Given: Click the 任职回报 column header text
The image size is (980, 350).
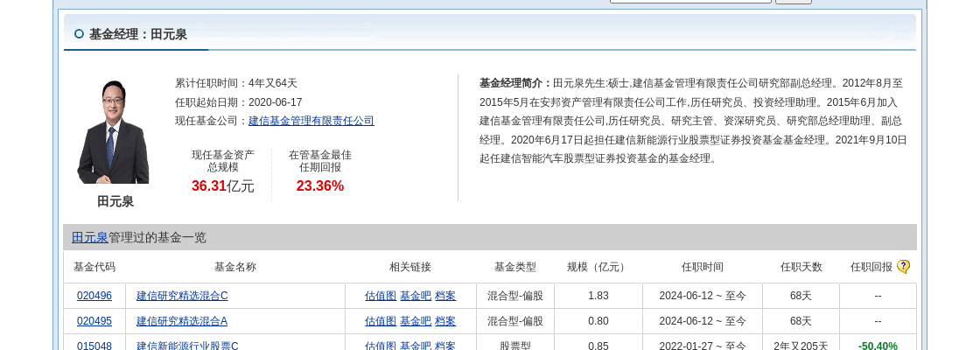Looking at the screenshot, I should pos(871,267).
